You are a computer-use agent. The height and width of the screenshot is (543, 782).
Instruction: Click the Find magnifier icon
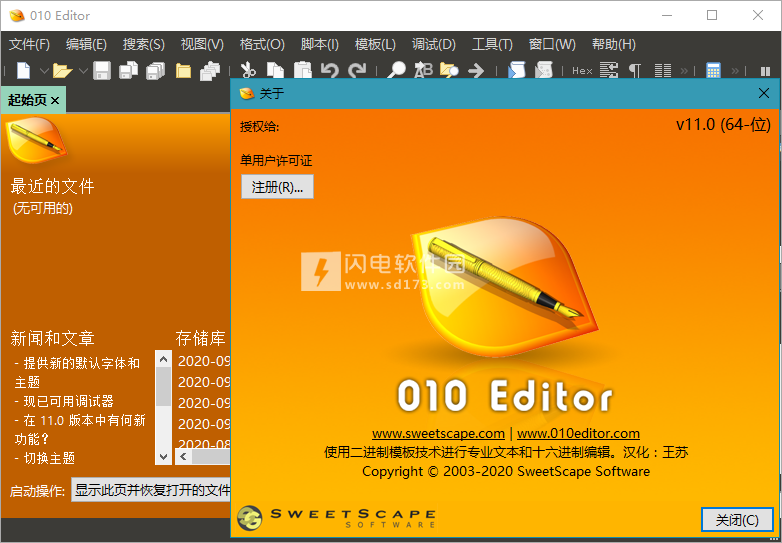pos(397,71)
